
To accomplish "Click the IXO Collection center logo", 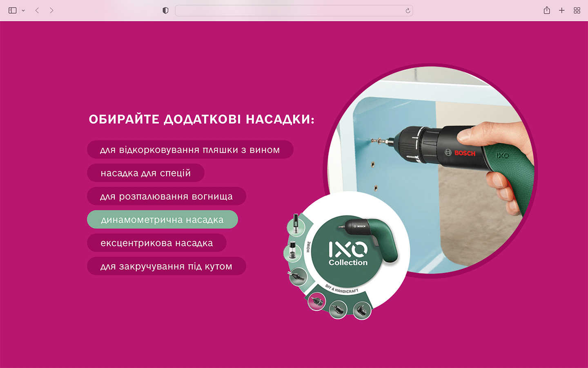I will pyautogui.click(x=348, y=254).
